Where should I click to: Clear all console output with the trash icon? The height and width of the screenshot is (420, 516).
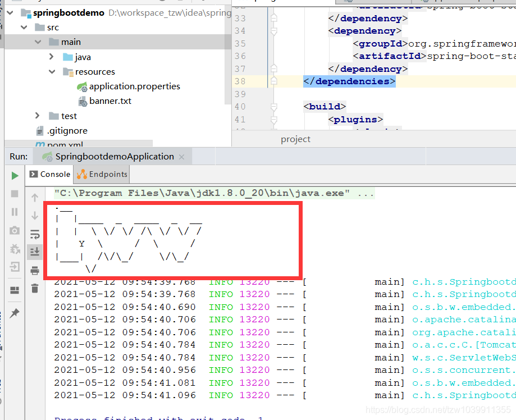[35, 288]
